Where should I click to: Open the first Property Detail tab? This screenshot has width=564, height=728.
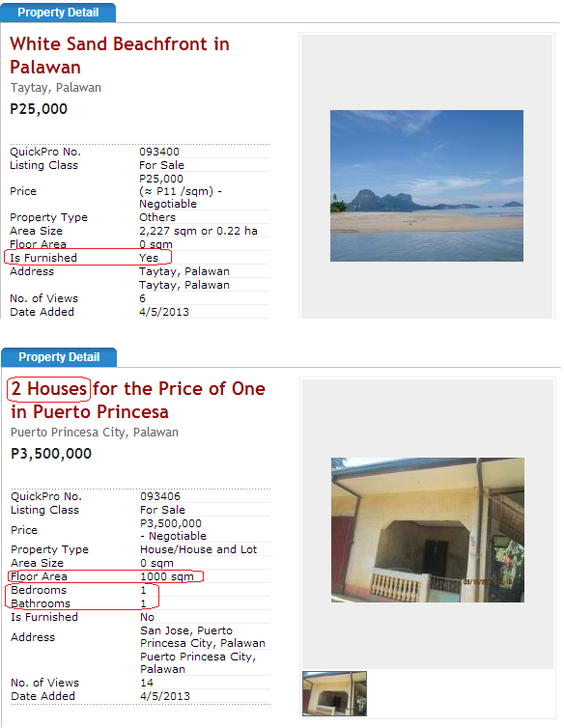click(58, 13)
